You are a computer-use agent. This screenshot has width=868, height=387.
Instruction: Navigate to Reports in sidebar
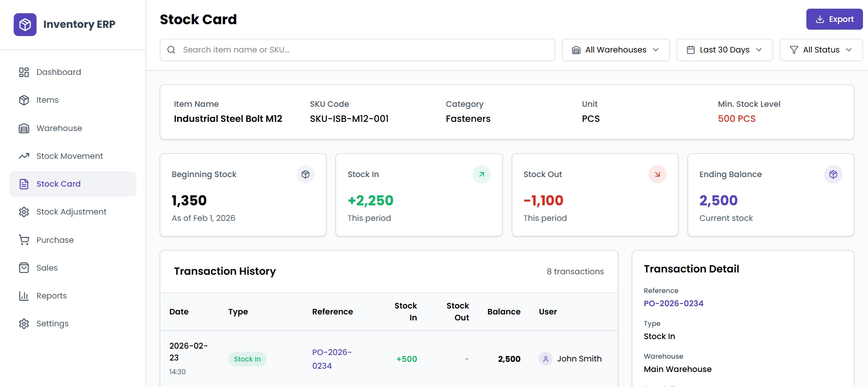[51, 296]
